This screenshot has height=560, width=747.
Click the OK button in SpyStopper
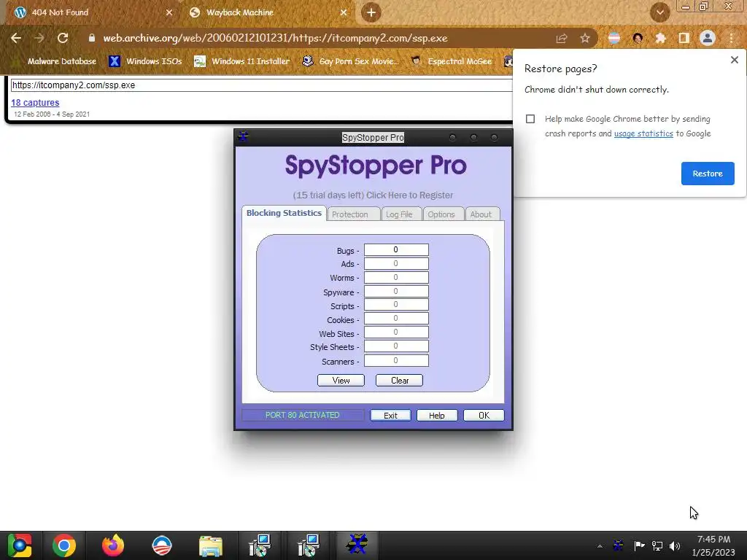(484, 415)
